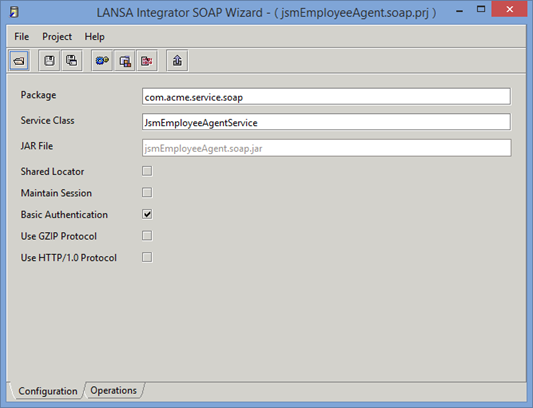The height and width of the screenshot is (408, 533).
Task: Click the upload arrow deploy icon
Action: pos(177,61)
